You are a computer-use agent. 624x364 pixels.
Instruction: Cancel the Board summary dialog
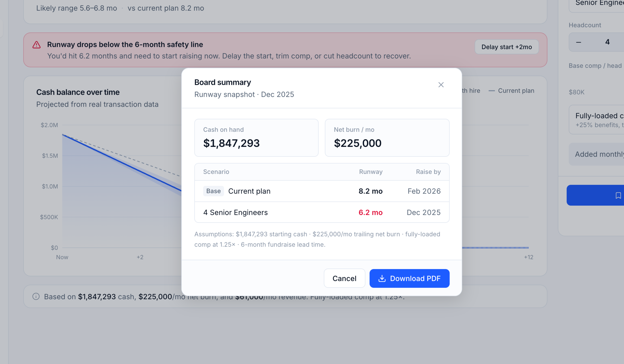coord(344,278)
